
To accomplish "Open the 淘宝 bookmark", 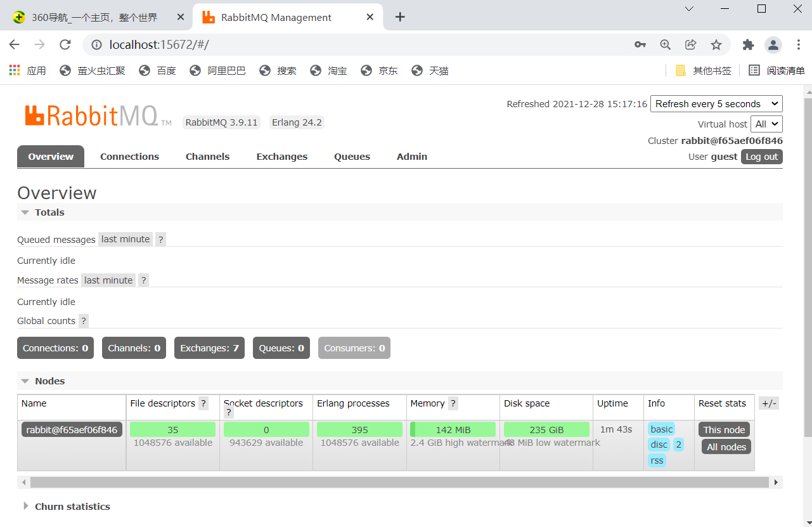I will coord(328,70).
